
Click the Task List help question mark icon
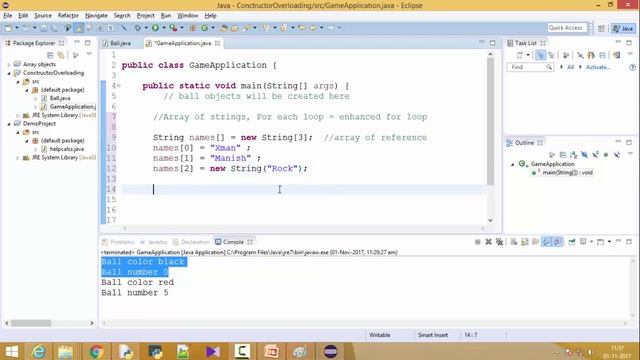[632, 67]
